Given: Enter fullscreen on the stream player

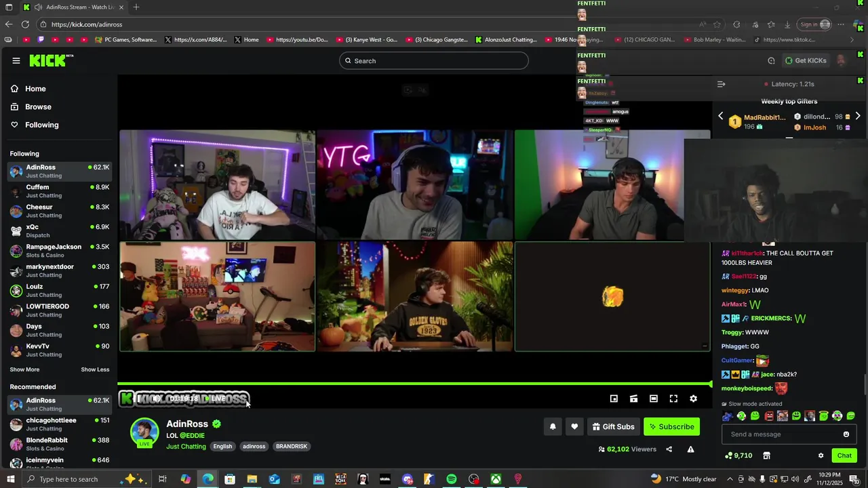Looking at the screenshot, I should click(x=673, y=399).
